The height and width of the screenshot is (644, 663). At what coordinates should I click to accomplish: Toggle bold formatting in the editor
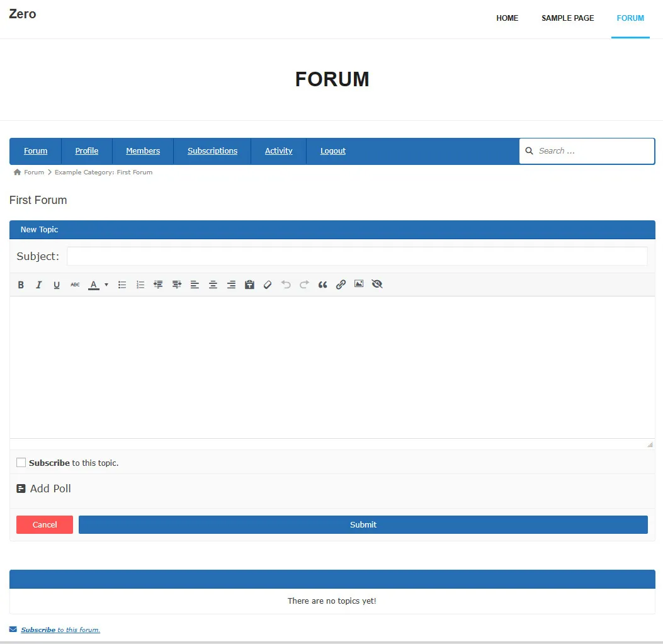click(21, 285)
